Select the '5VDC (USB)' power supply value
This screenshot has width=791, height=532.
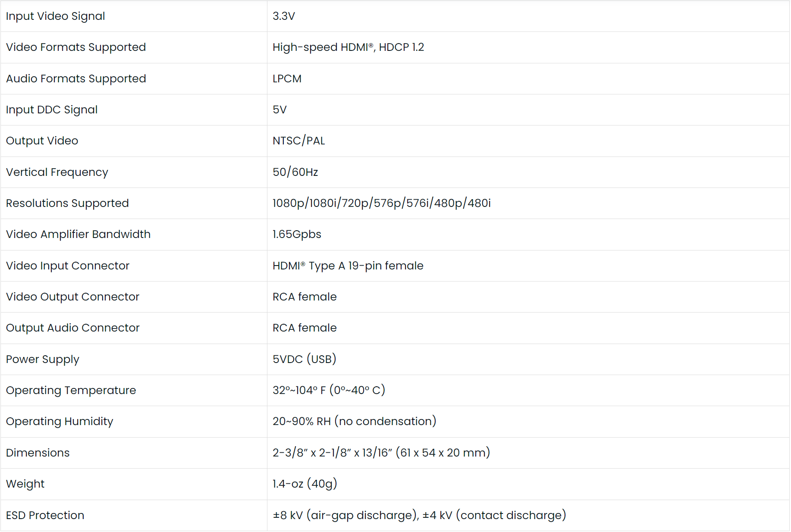304,359
